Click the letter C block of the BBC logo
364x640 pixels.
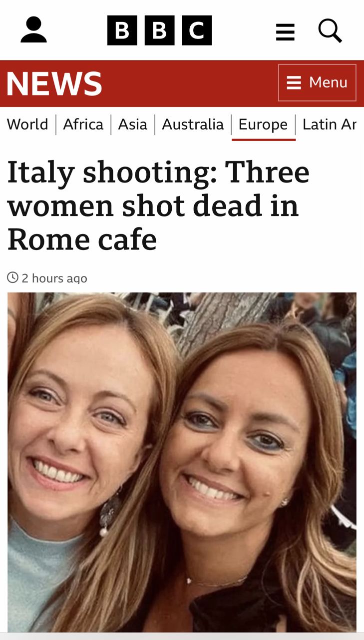point(197,30)
